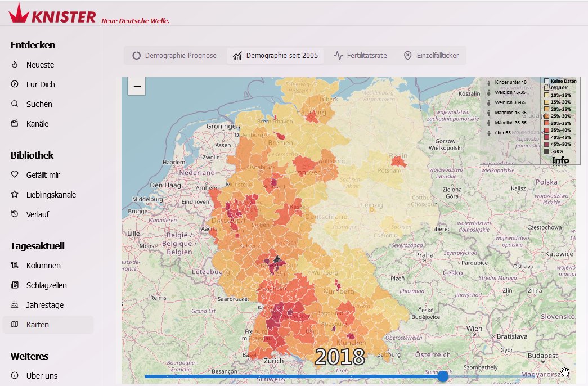Click the 35%-40% legend color swatch
The image size is (588, 386).
click(x=547, y=130)
